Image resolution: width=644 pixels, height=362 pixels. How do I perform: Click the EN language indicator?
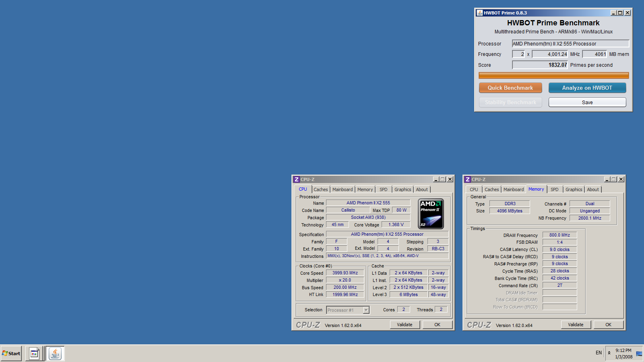coord(599,353)
